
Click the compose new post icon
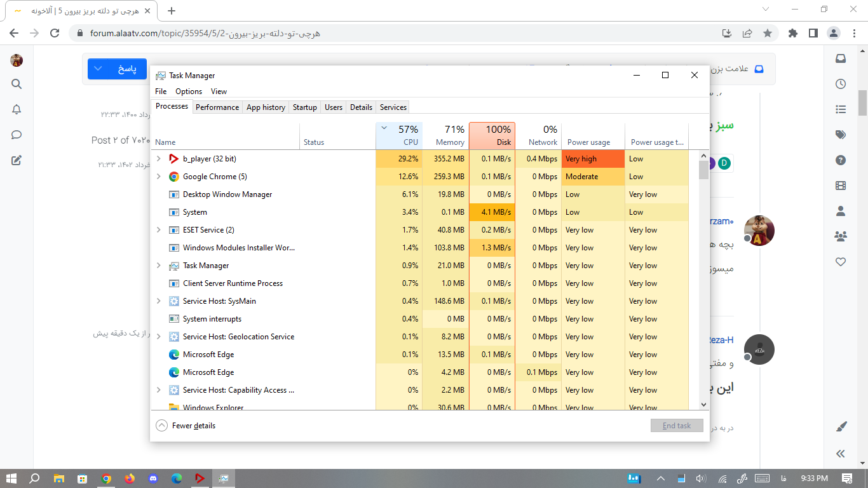[17, 160]
